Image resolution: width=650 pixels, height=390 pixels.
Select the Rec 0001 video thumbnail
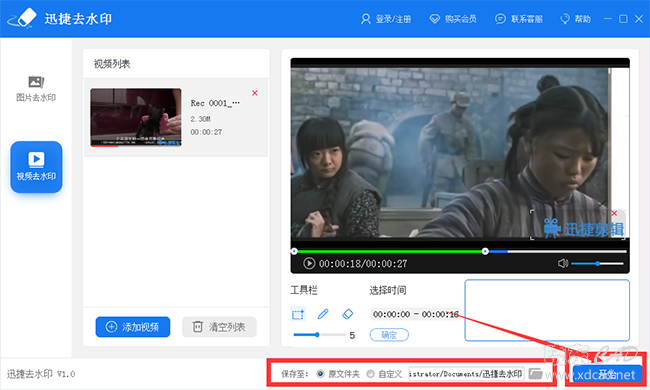click(136, 117)
